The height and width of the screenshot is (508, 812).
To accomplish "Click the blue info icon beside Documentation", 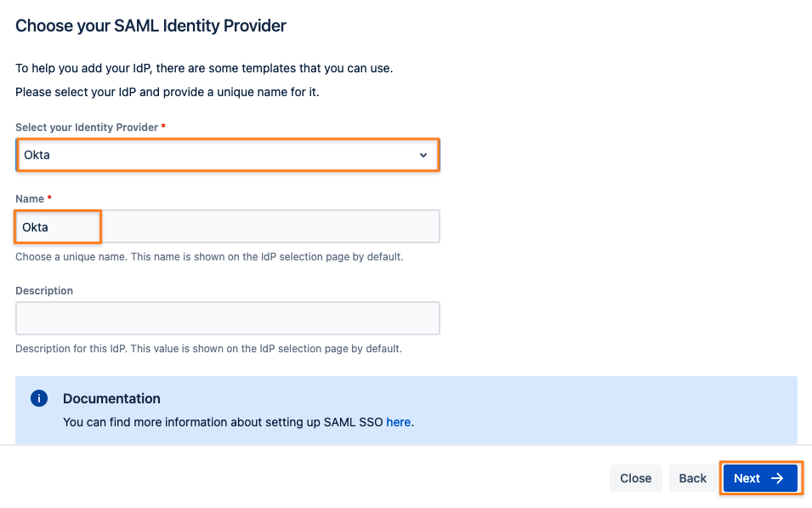I will coord(39,398).
